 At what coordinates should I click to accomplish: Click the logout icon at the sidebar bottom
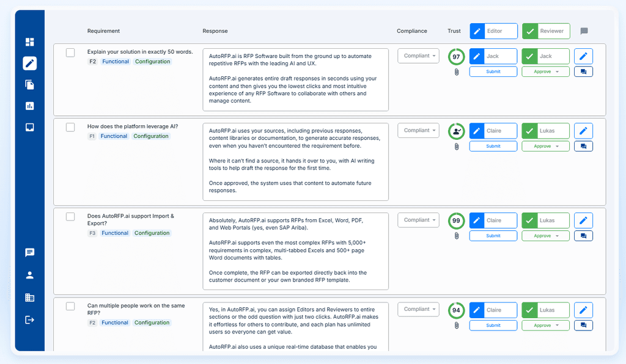click(x=29, y=319)
